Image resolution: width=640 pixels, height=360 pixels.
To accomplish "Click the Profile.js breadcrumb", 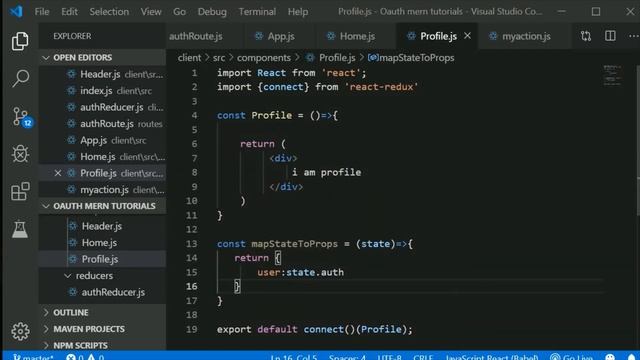I will (331, 58).
